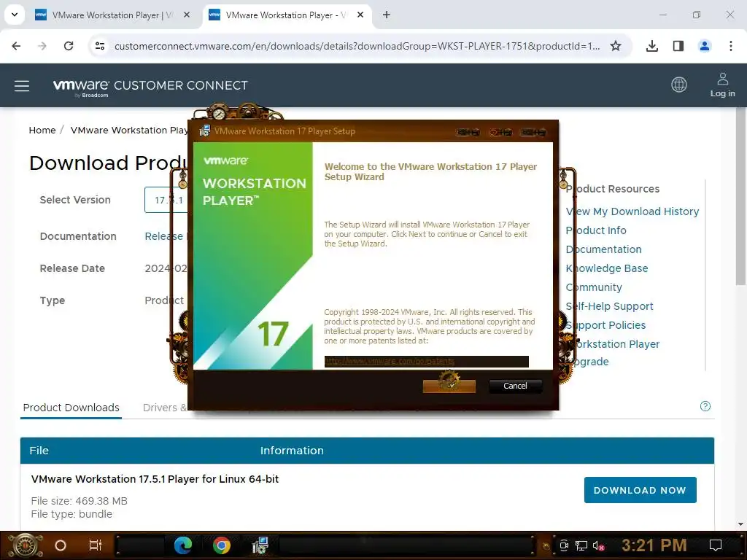Click scrollbar down arrow

(x=740, y=524)
